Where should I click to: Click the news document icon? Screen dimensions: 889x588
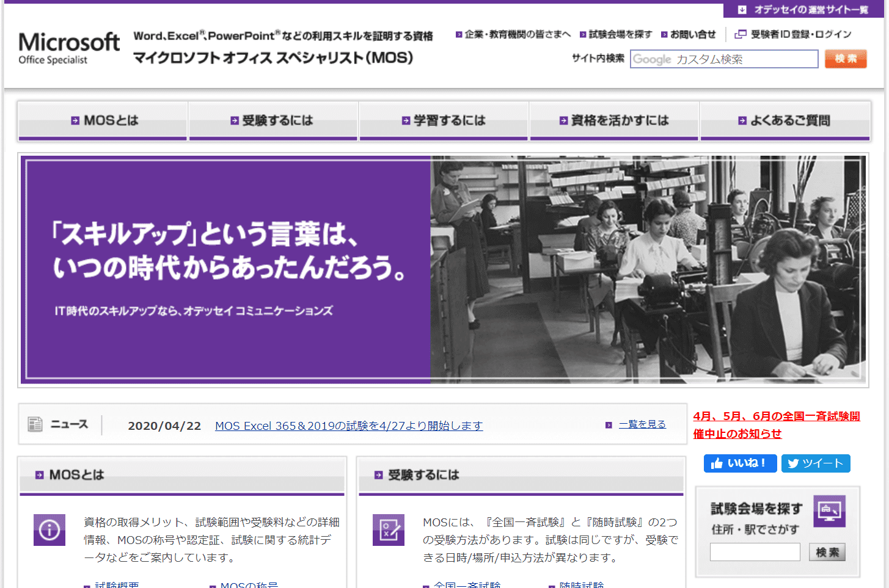tap(35, 424)
